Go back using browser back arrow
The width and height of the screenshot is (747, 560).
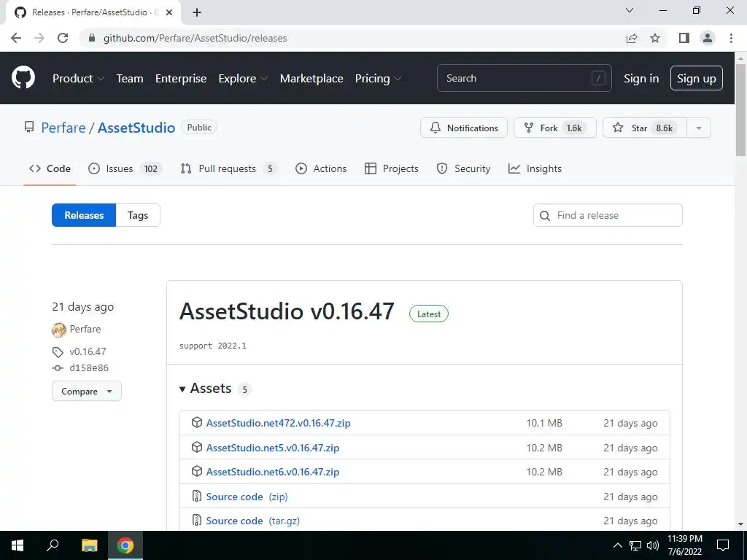pos(16,38)
